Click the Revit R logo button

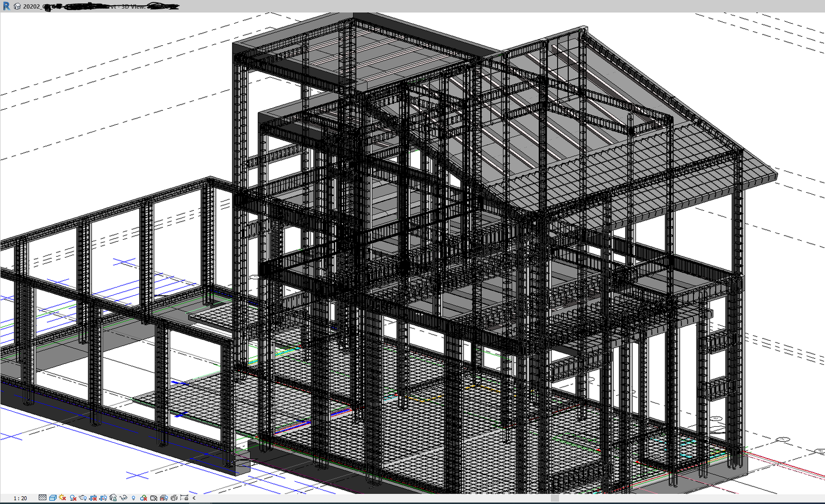6,6
